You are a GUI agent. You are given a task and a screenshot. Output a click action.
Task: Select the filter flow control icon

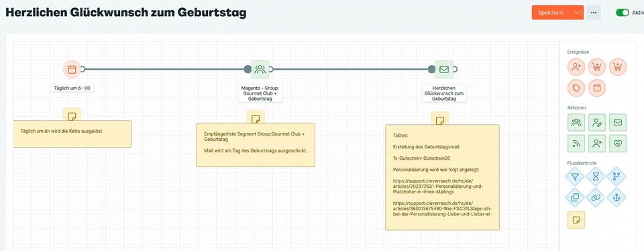(x=576, y=177)
